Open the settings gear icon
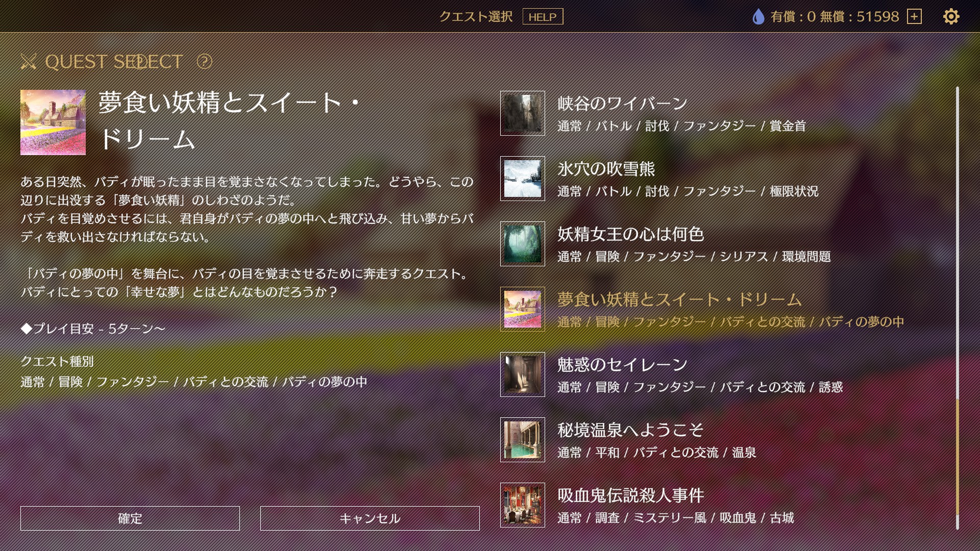This screenshot has height=551, width=980. click(951, 17)
